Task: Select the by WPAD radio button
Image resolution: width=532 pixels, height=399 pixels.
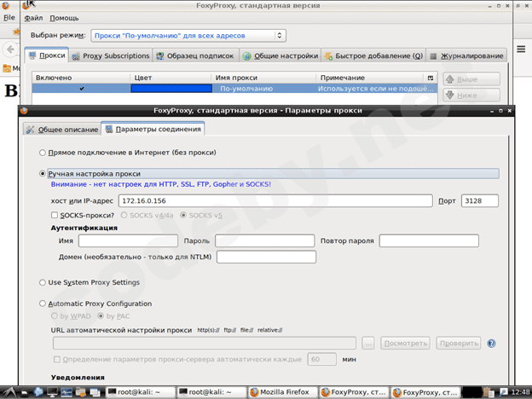Action: click(55, 316)
